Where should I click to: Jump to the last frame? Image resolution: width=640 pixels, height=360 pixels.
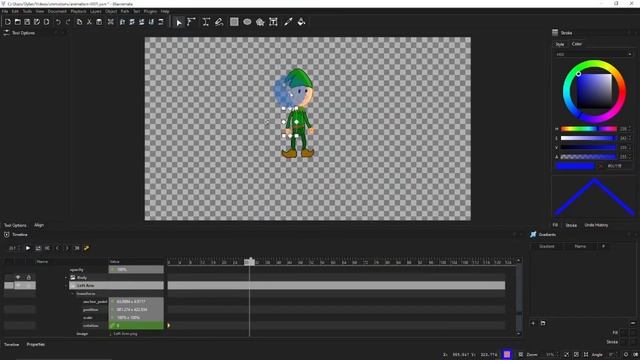[x=77, y=248]
